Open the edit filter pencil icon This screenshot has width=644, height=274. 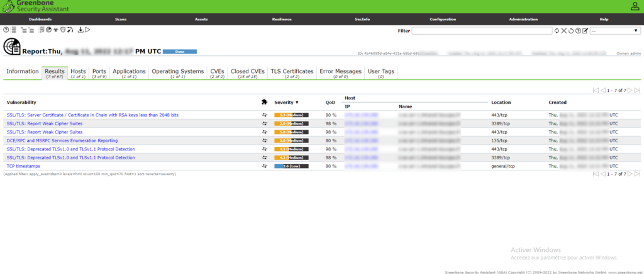pos(585,30)
